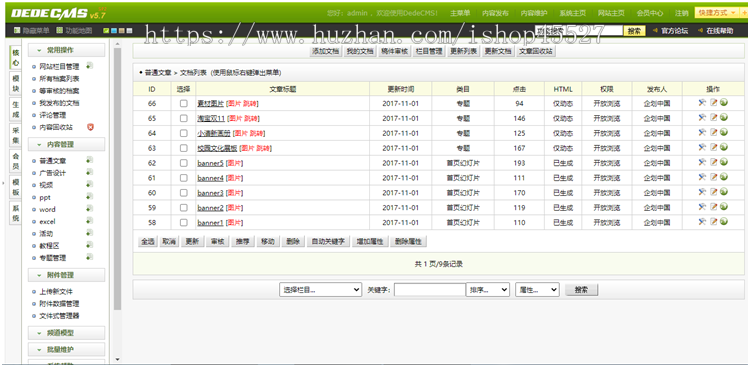Switch to the 生成 side tab

click(x=16, y=110)
